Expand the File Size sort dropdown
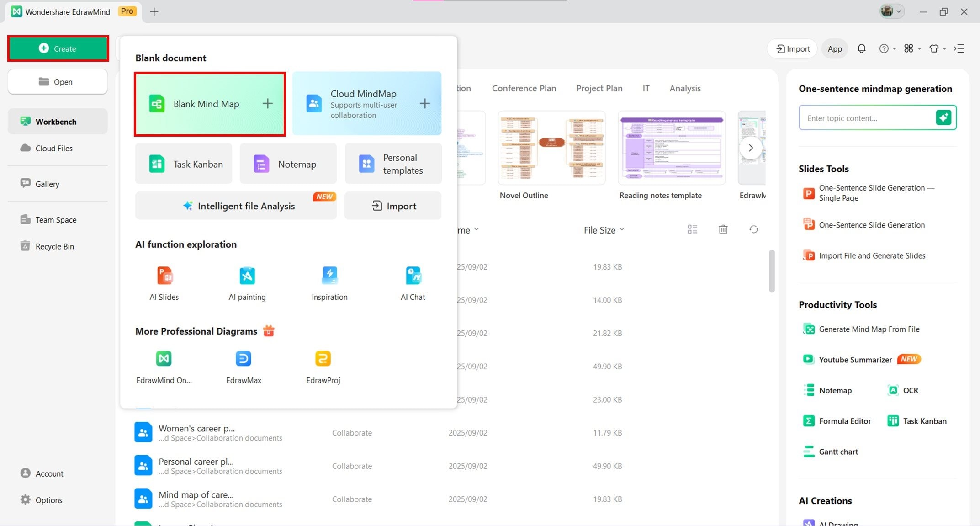This screenshot has height=526, width=980. coord(604,230)
